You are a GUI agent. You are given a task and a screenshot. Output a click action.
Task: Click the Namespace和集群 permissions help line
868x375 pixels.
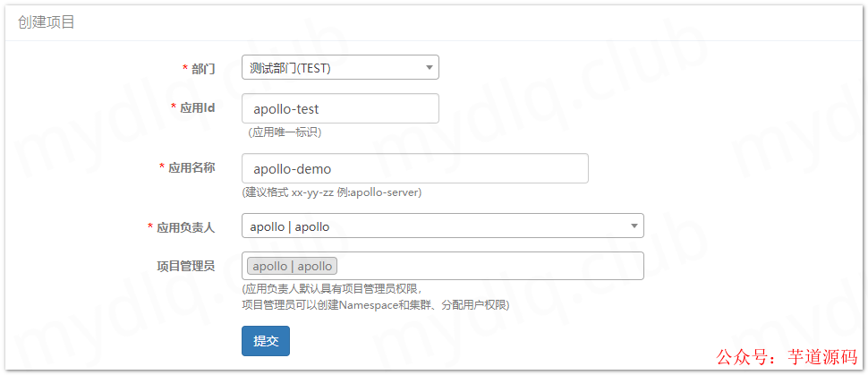point(376,305)
